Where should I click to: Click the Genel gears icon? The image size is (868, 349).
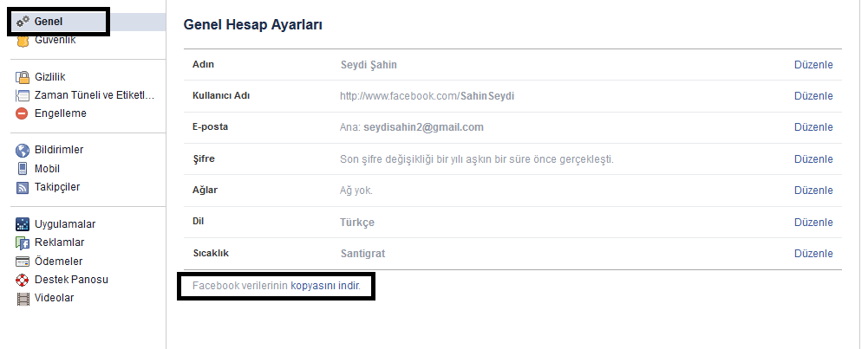23,22
